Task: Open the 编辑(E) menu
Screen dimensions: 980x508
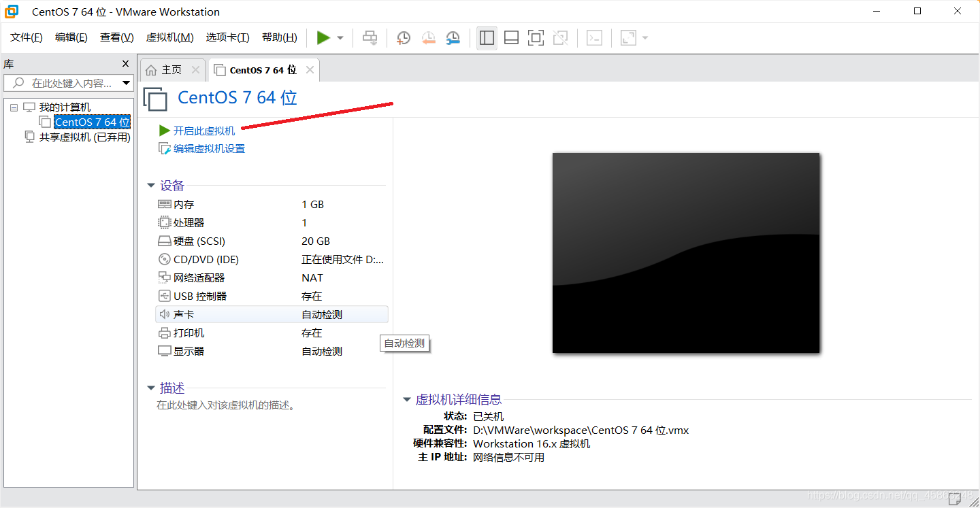Action: [x=71, y=37]
